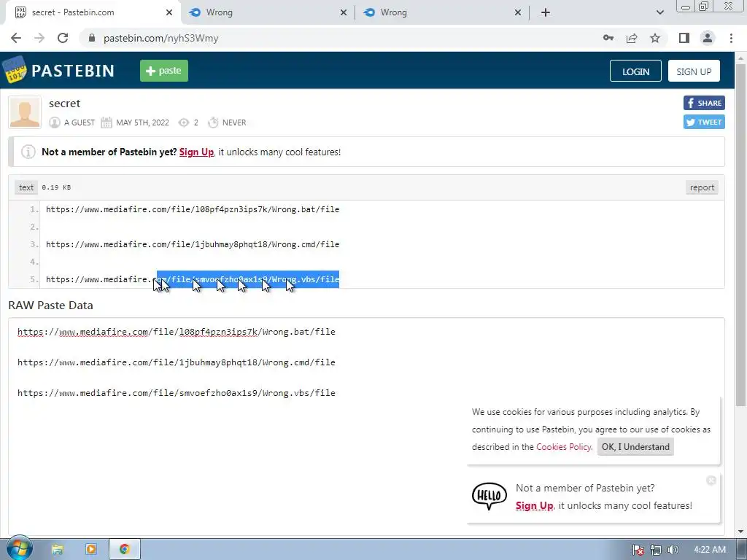Click the Wrong.bat mediafire link on line 1
747x560 pixels.
193,209
